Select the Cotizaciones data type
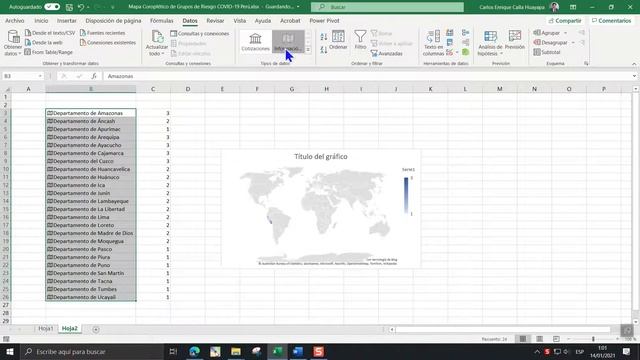The width and height of the screenshot is (640, 360). coord(256,42)
